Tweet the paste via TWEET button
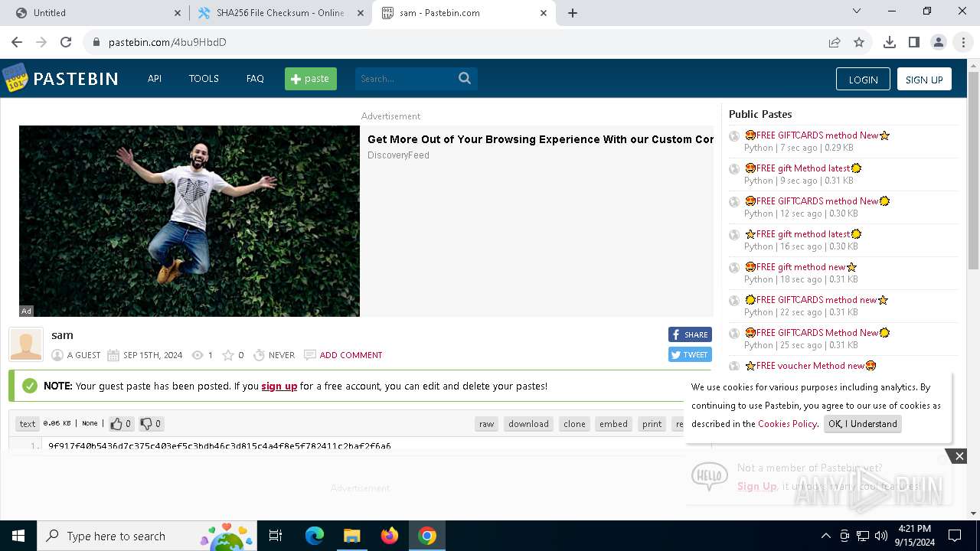This screenshot has width=980, height=551. click(x=690, y=354)
